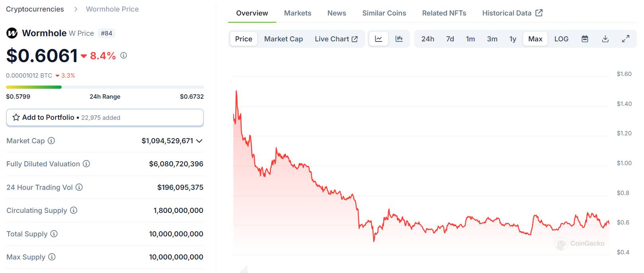Expand the Market Cap value chevron

click(199, 141)
